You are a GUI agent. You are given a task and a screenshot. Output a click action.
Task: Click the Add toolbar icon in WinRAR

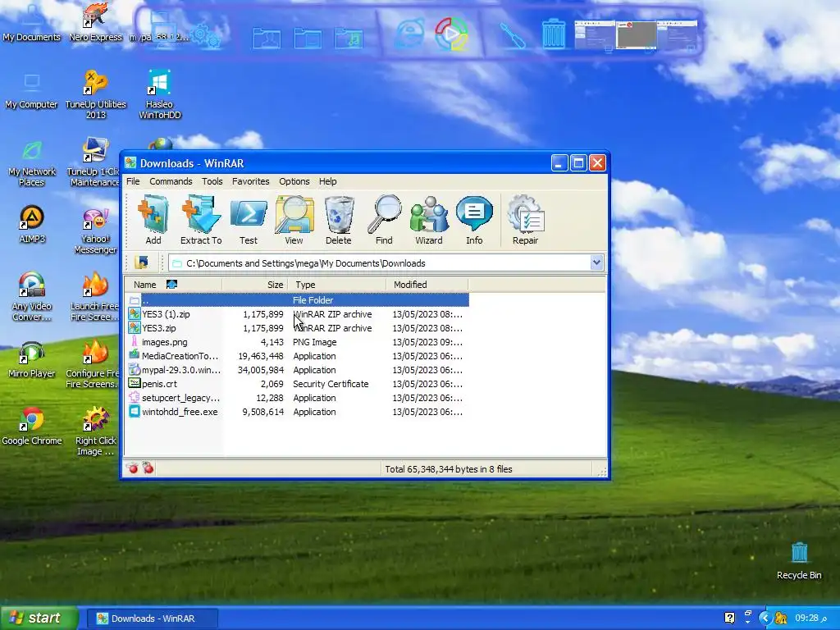click(x=153, y=220)
